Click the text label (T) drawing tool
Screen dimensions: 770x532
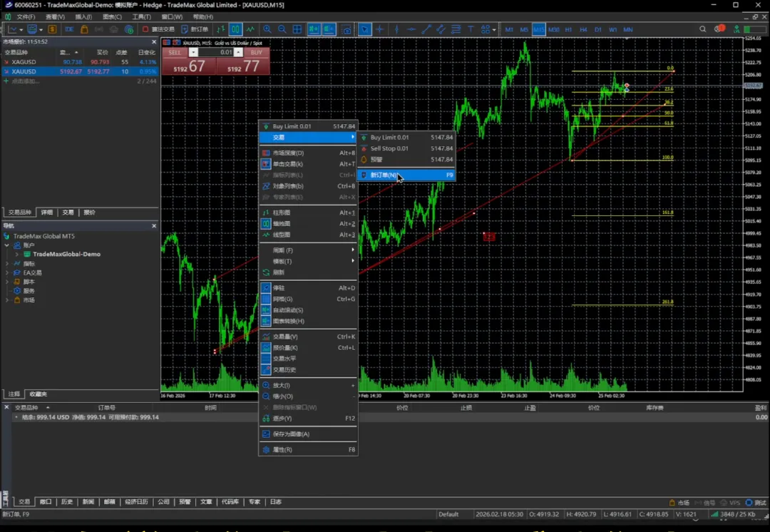tap(471, 29)
